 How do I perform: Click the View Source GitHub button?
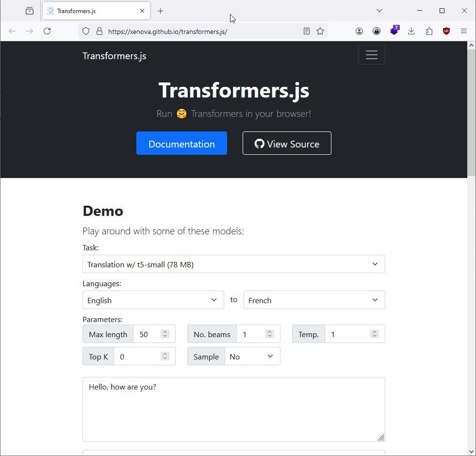(287, 143)
